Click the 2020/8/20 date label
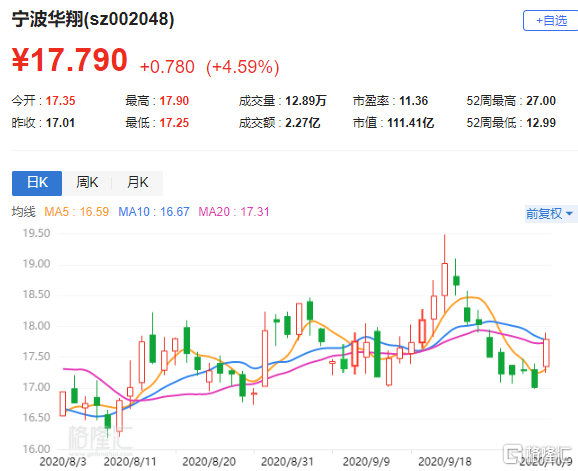 point(209,462)
